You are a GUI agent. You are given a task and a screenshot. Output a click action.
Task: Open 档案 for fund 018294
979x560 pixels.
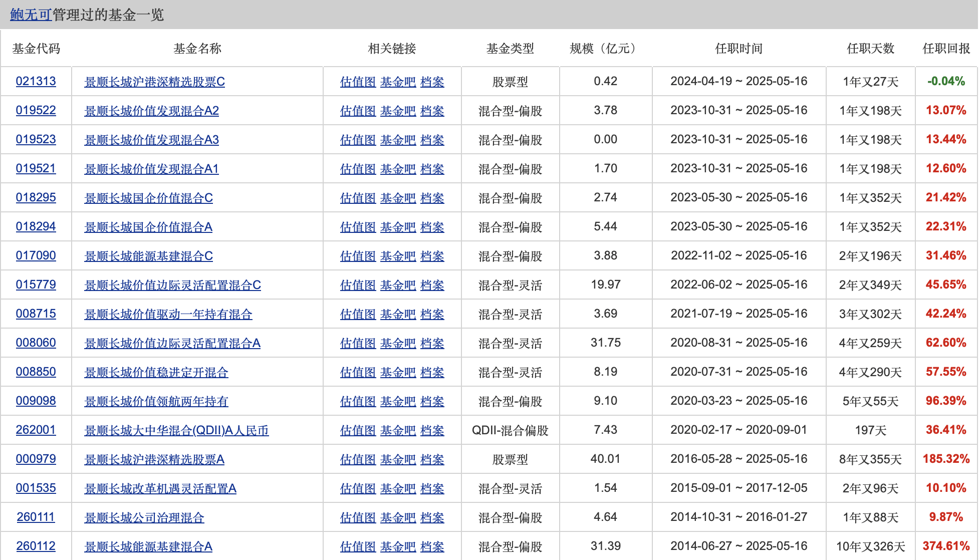[x=432, y=227]
